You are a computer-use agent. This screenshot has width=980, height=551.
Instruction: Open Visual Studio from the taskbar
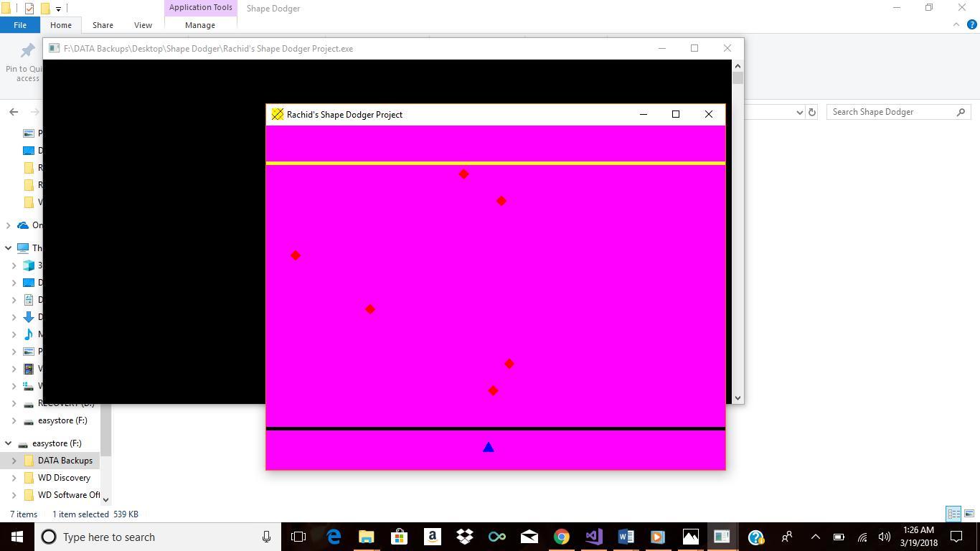[593, 537]
